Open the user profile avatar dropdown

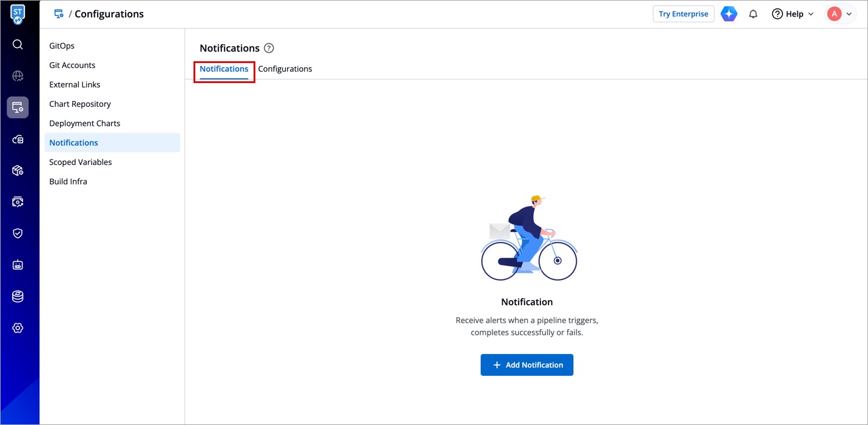point(841,14)
